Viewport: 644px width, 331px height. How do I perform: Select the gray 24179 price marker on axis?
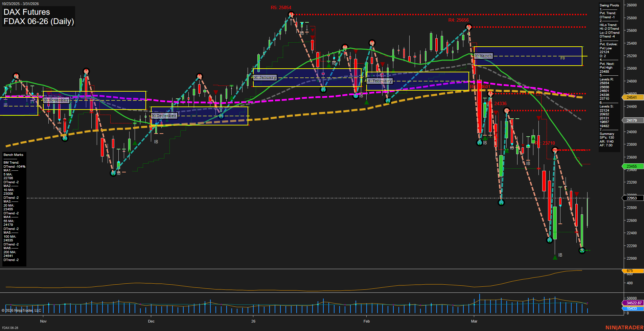(632, 120)
